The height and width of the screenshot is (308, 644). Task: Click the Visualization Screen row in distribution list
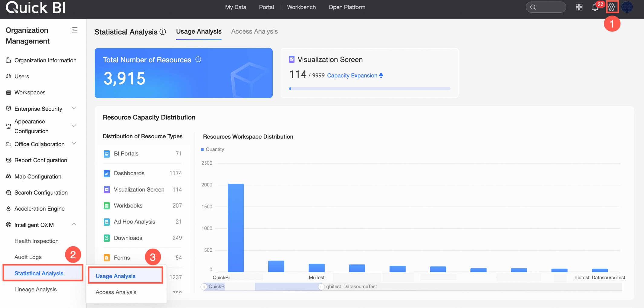click(142, 190)
